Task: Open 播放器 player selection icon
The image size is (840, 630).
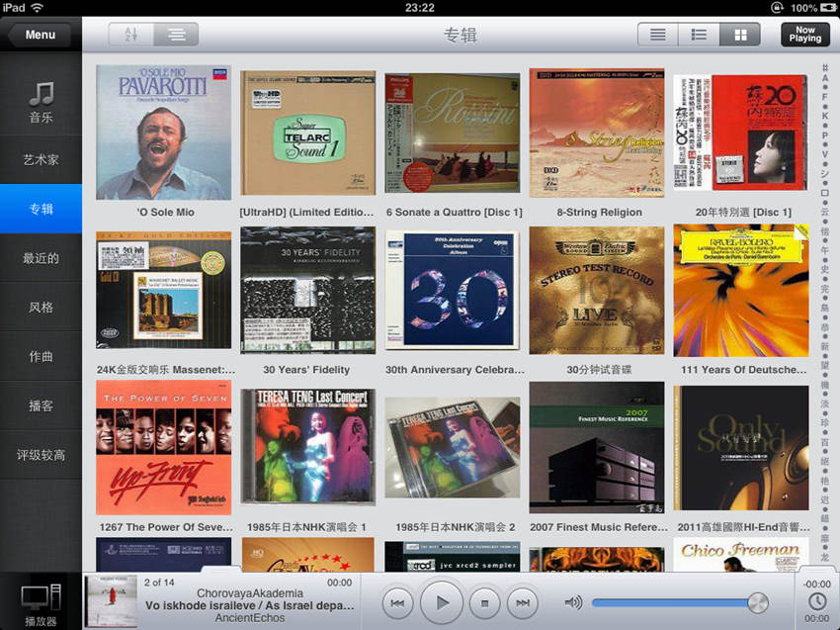Action: 41,604
